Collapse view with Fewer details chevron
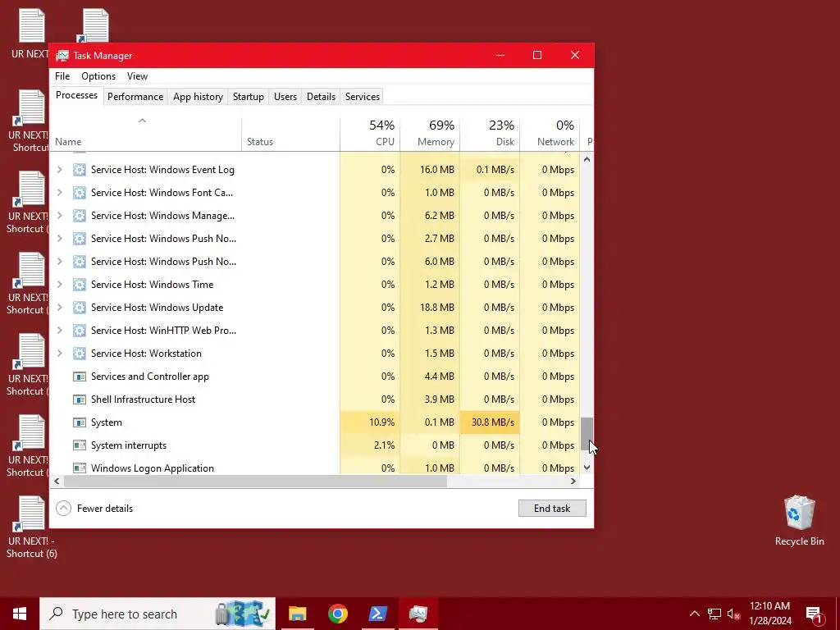Image resolution: width=840 pixels, height=630 pixels. pos(63,509)
